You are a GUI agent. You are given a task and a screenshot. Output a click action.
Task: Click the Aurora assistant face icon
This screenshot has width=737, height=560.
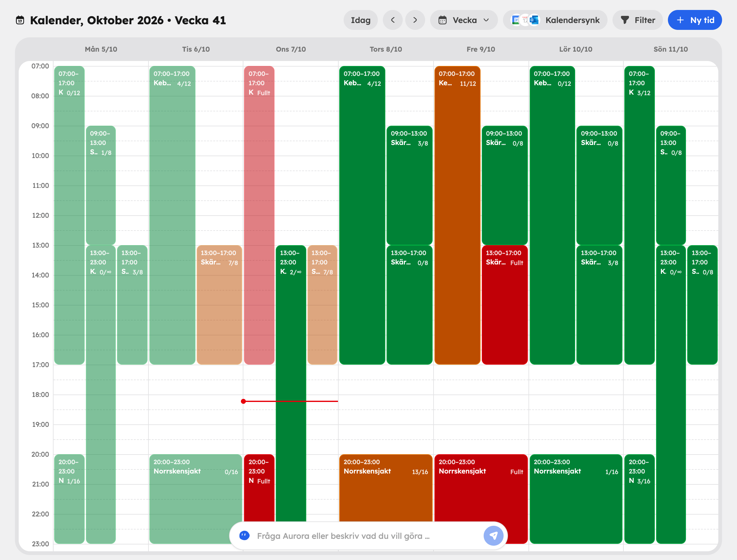pos(244,536)
